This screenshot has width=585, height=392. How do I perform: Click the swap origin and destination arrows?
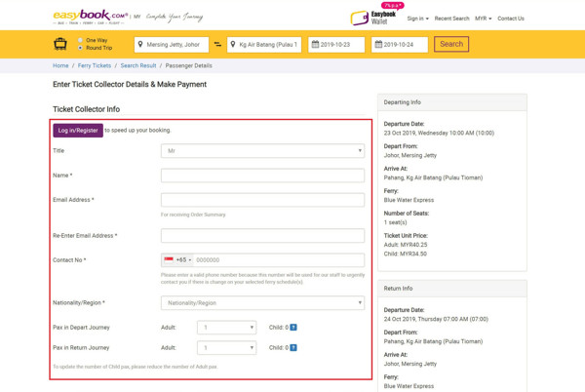(x=217, y=45)
